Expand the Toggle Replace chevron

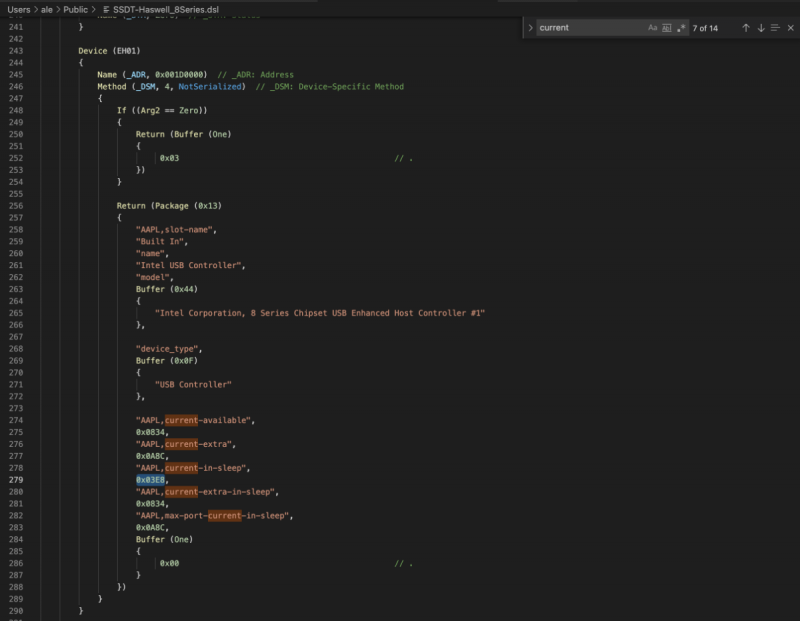pos(530,28)
